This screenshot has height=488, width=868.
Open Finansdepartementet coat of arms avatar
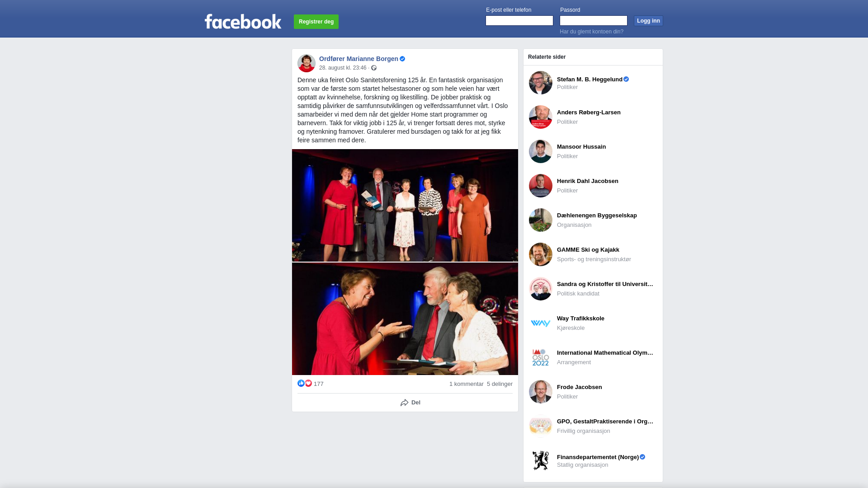541,460
